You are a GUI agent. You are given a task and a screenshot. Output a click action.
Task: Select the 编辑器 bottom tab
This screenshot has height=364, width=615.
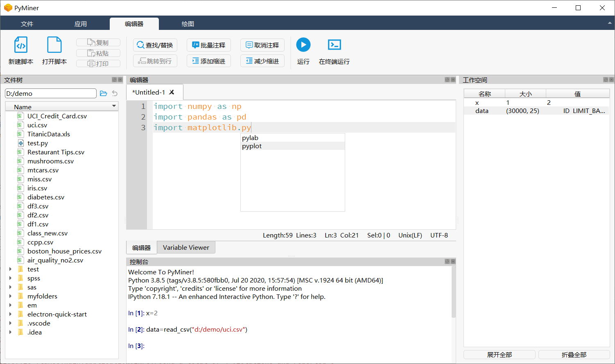coord(142,248)
